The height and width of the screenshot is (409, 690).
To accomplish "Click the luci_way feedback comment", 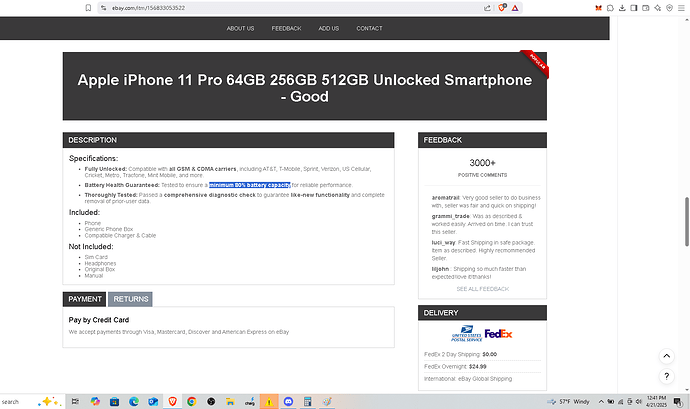I will [x=483, y=250].
